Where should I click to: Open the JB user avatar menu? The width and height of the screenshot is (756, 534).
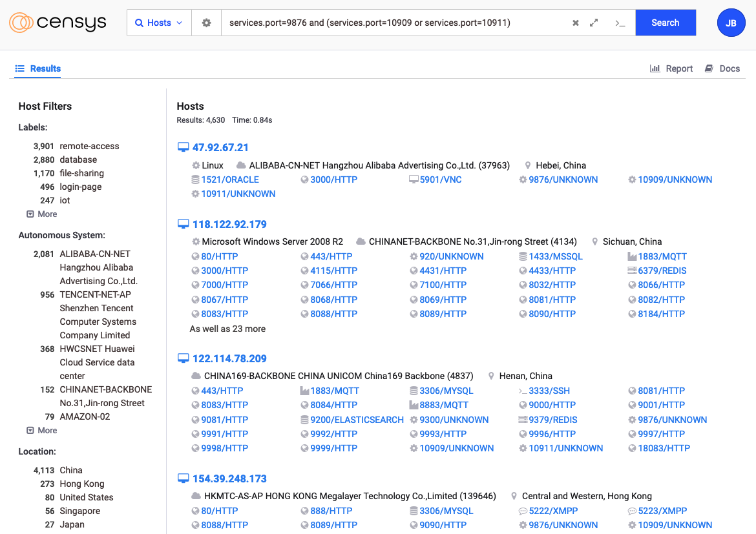(731, 23)
